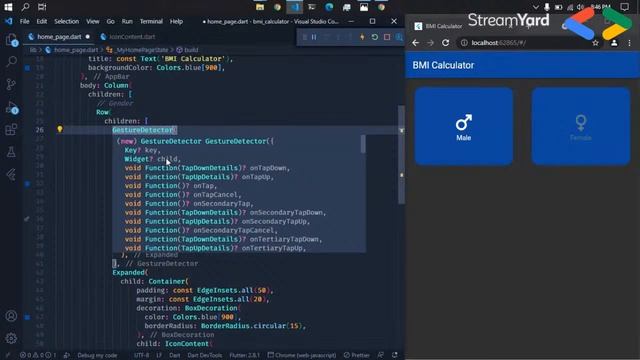Show hidden system tray icons

coord(536,7)
